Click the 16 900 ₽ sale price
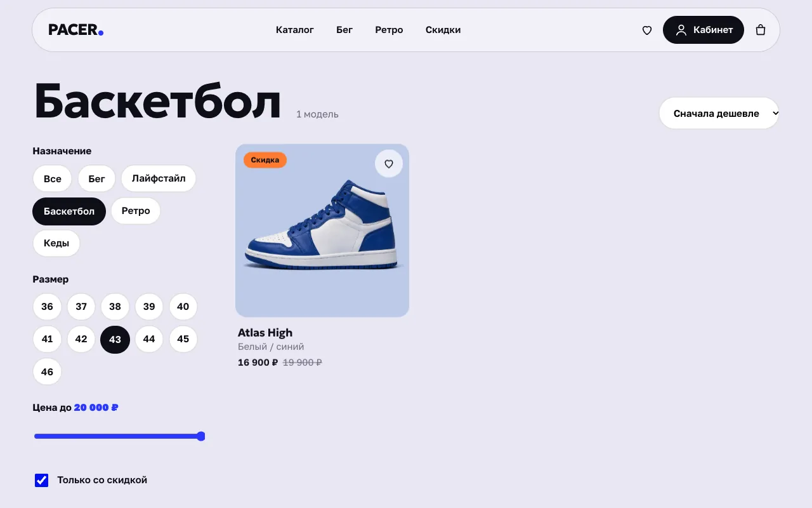812x508 pixels. pyautogui.click(x=258, y=363)
